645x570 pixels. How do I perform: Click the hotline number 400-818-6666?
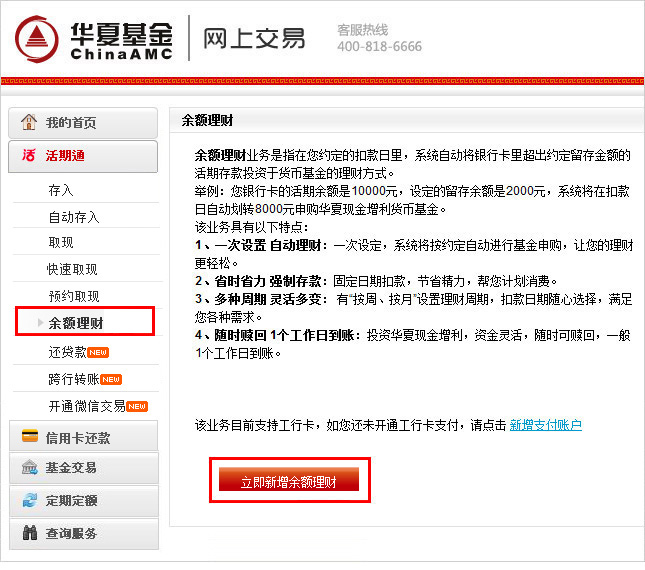(x=379, y=46)
